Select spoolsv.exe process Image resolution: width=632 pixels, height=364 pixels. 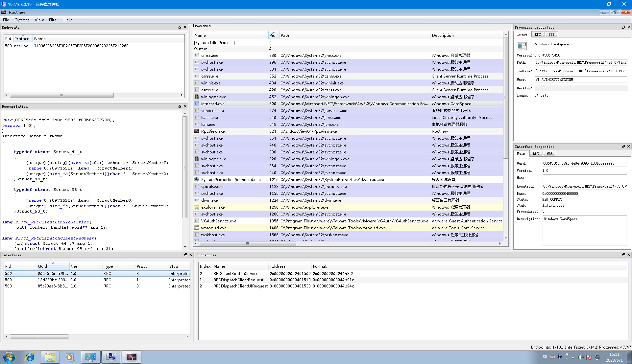click(x=348, y=187)
